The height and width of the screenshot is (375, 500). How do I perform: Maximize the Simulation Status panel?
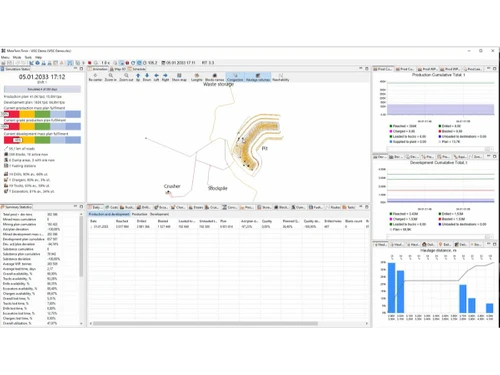[81, 68]
